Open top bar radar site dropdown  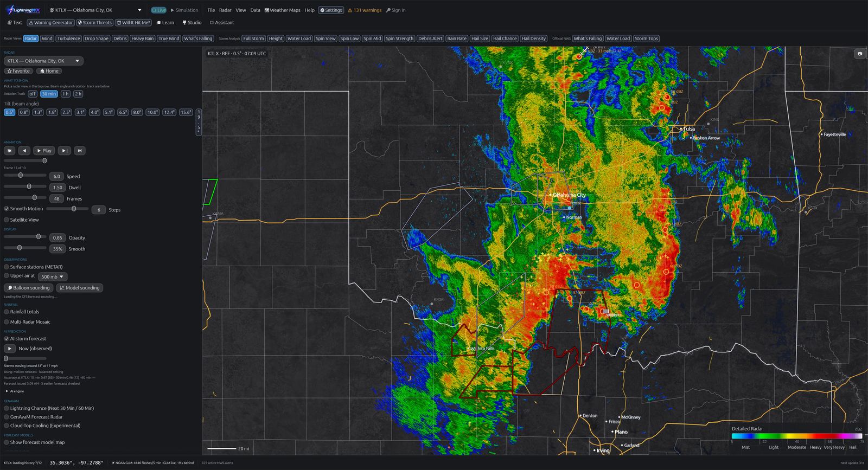(95, 10)
